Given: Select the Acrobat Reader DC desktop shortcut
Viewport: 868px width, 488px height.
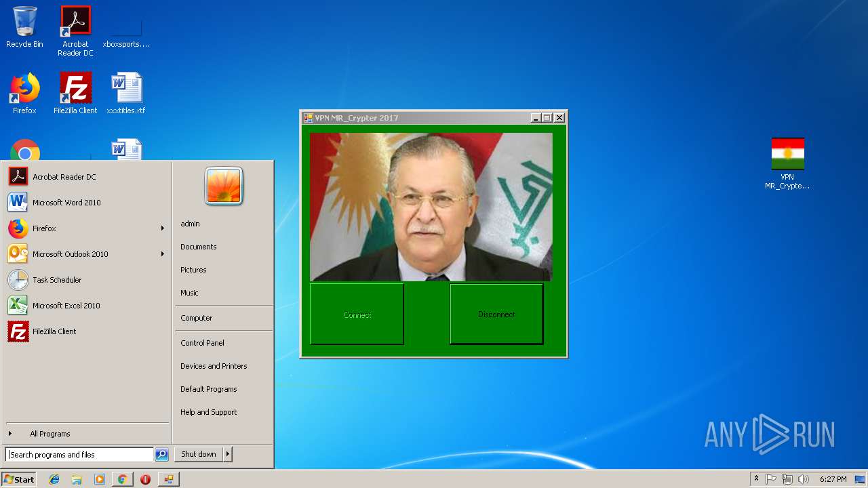Looking at the screenshot, I should (x=75, y=31).
